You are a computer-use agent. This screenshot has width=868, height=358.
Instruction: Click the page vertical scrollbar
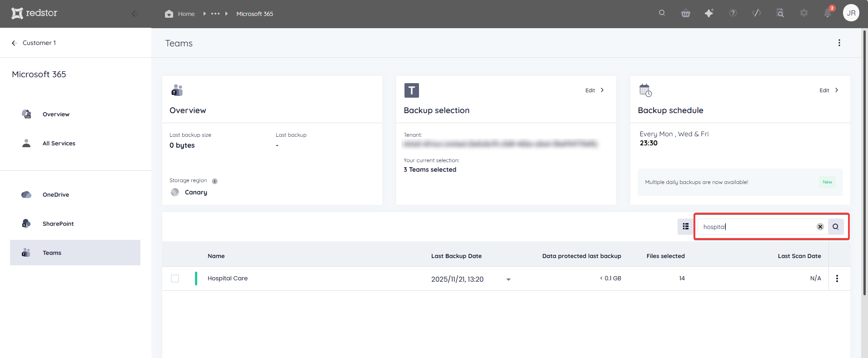coord(864,164)
